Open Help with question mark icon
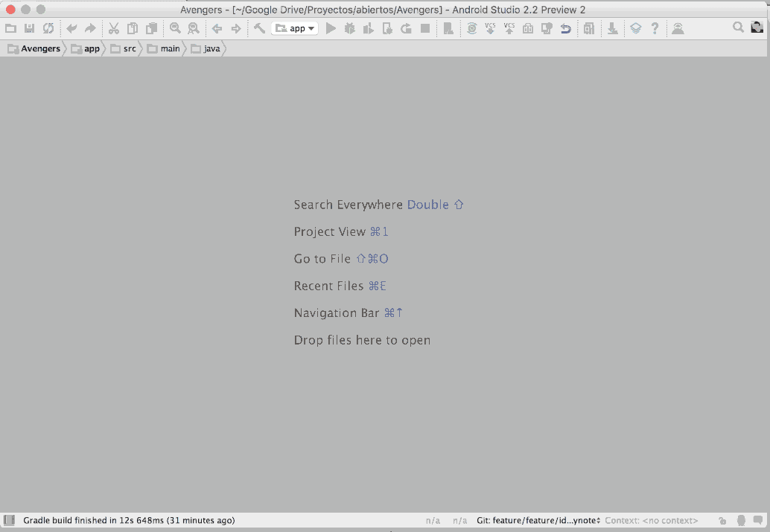 pyautogui.click(x=653, y=28)
